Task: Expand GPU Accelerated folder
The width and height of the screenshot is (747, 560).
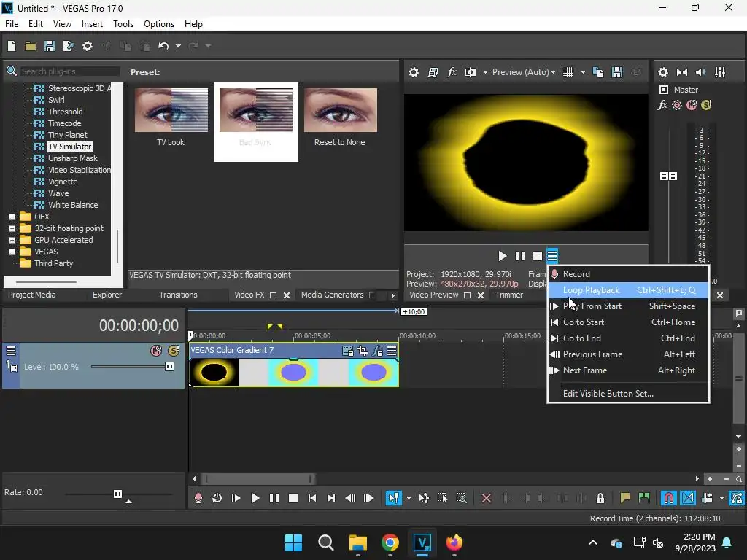Action: [12, 240]
